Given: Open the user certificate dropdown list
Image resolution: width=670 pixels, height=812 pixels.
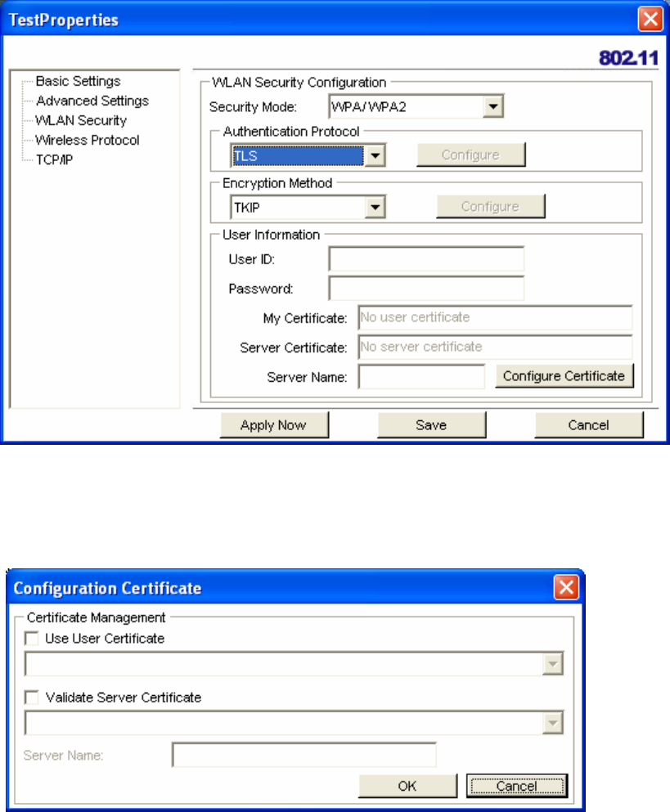Looking at the screenshot, I should (x=553, y=664).
